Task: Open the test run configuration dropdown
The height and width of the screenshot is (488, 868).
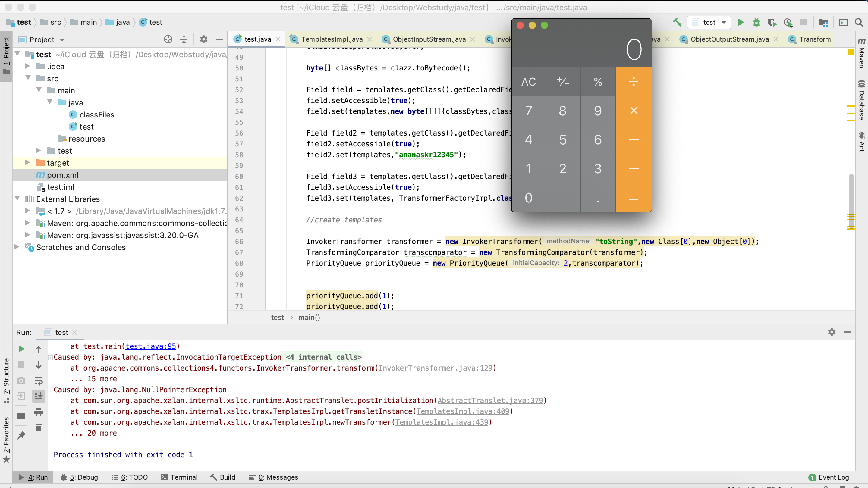Action: [709, 22]
